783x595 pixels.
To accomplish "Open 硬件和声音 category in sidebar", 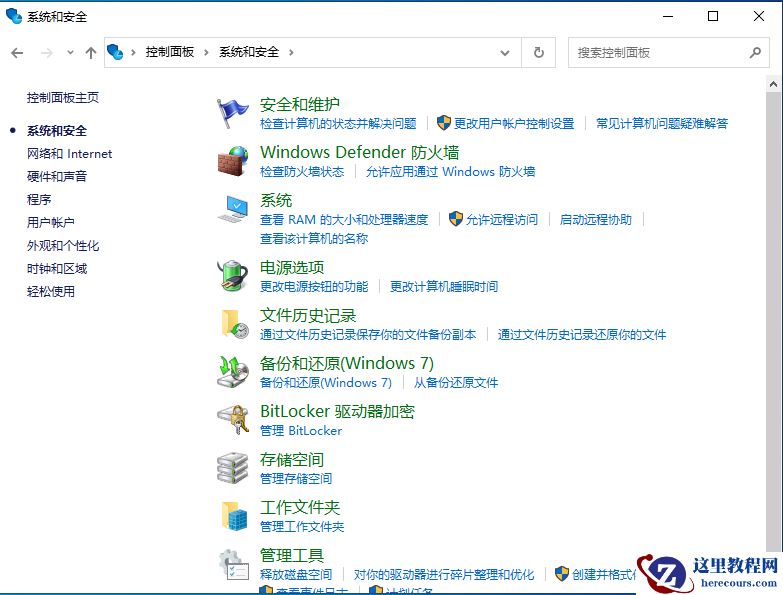I will pyautogui.click(x=57, y=176).
